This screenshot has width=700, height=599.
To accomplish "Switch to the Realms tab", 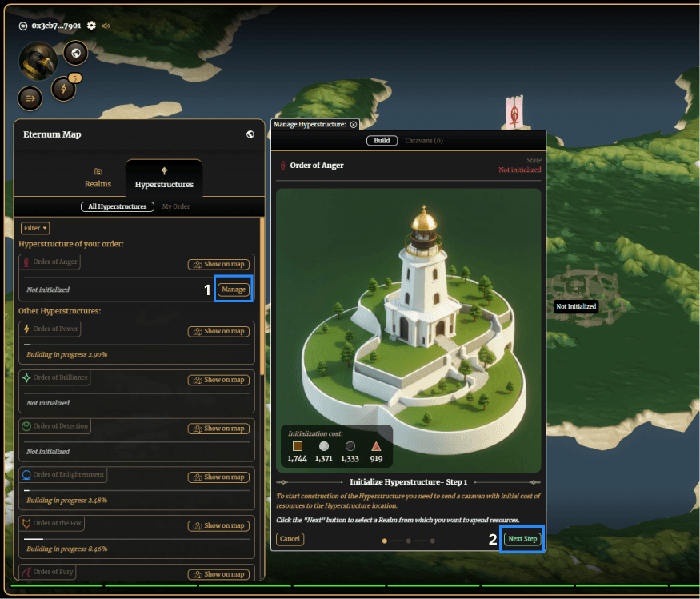I will (98, 178).
